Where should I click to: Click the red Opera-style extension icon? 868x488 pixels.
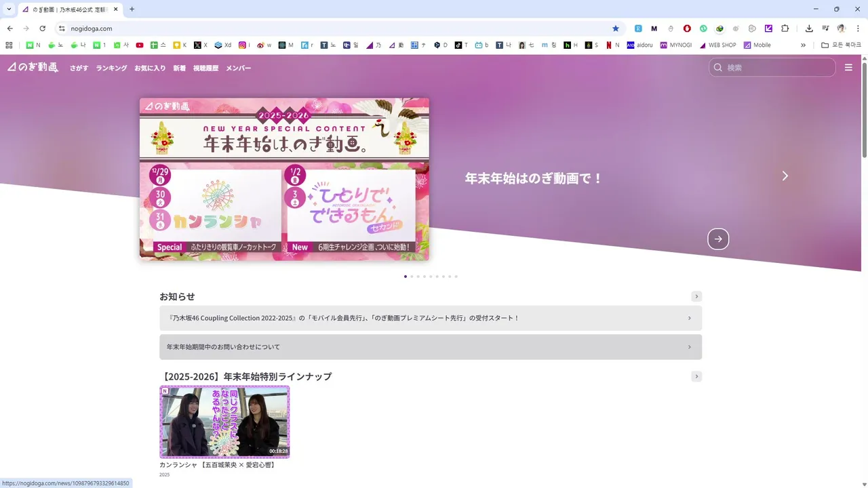tap(687, 28)
